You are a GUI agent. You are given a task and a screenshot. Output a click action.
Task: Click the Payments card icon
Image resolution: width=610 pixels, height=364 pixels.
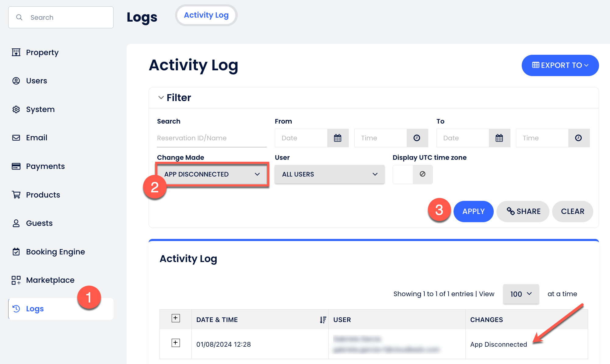16,166
